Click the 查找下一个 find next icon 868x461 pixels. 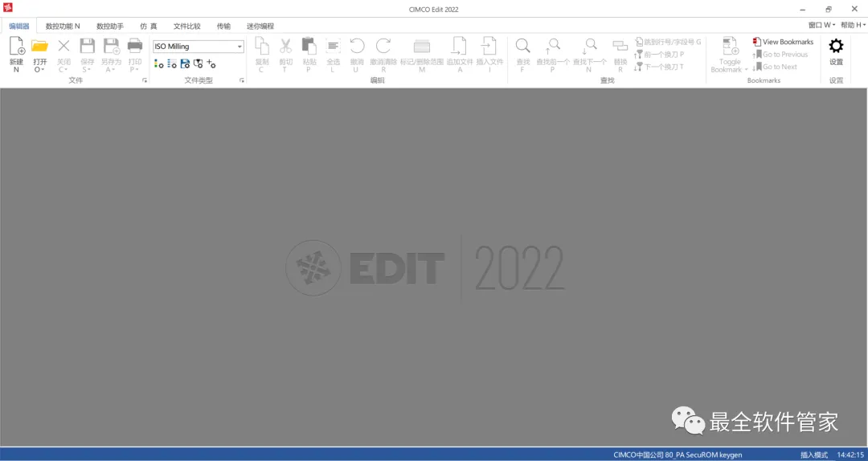click(589, 47)
